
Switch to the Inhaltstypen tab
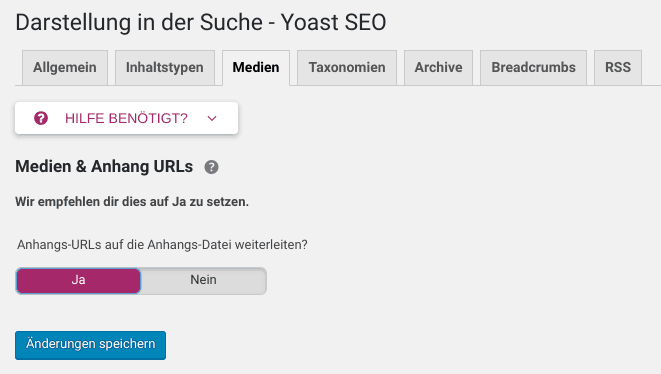(165, 68)
